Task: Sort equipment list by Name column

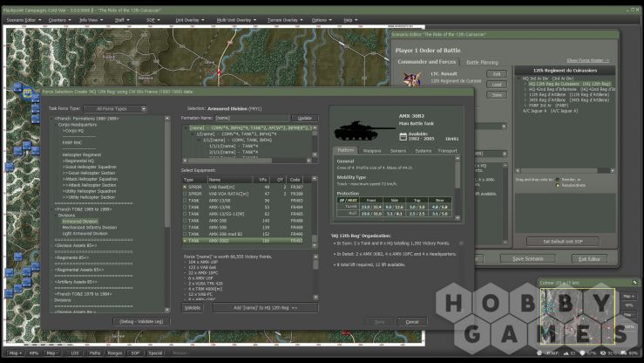Action: tap(230, 180)
